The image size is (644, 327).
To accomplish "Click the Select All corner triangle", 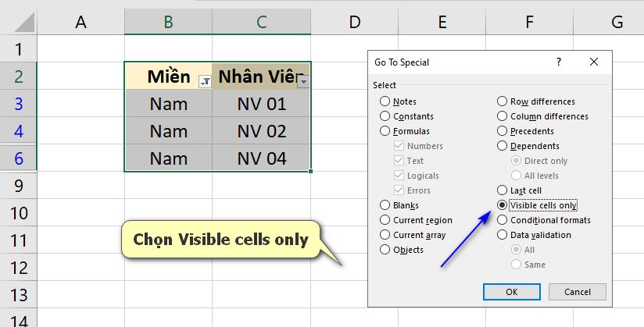I will pyautogui.click(x=24, y=22).
